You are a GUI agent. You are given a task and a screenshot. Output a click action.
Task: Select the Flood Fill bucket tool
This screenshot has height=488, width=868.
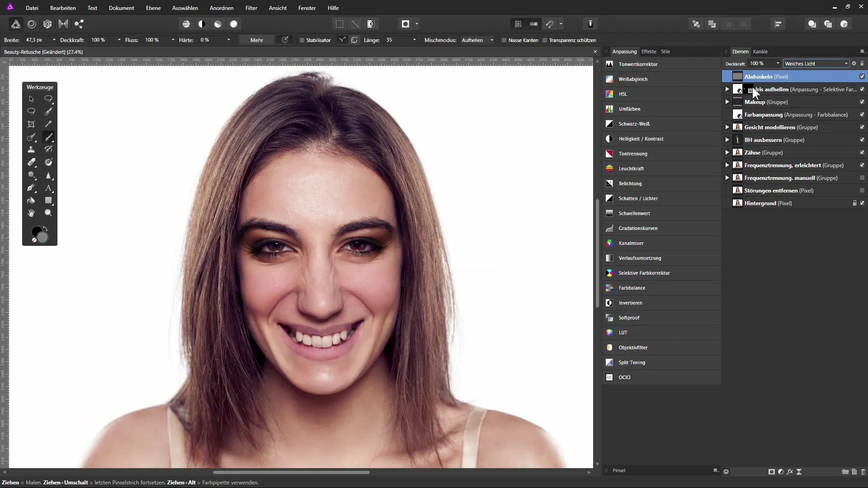click(31, 200)
